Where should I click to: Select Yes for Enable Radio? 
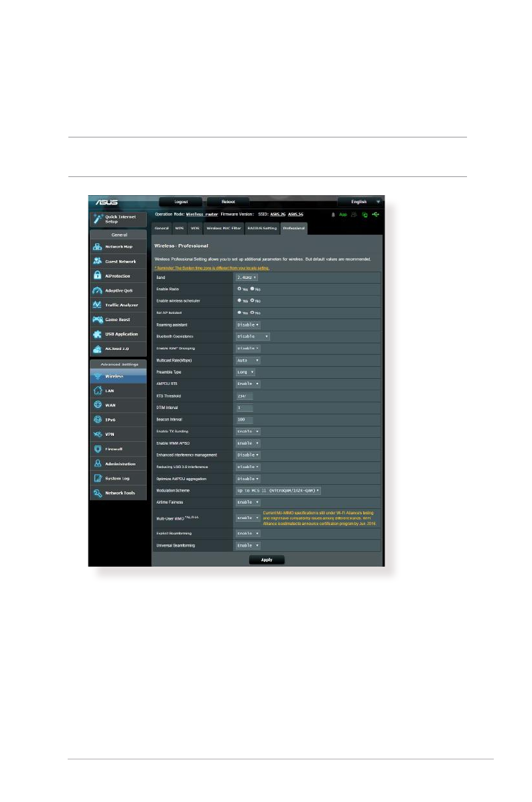[239, 289]
